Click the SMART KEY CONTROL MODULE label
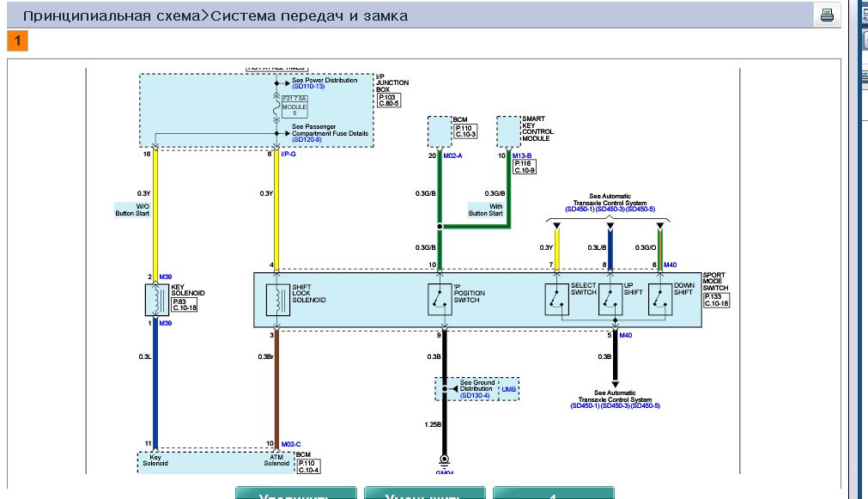The width and height of the screenshot is (868, 499). point(537,129)
